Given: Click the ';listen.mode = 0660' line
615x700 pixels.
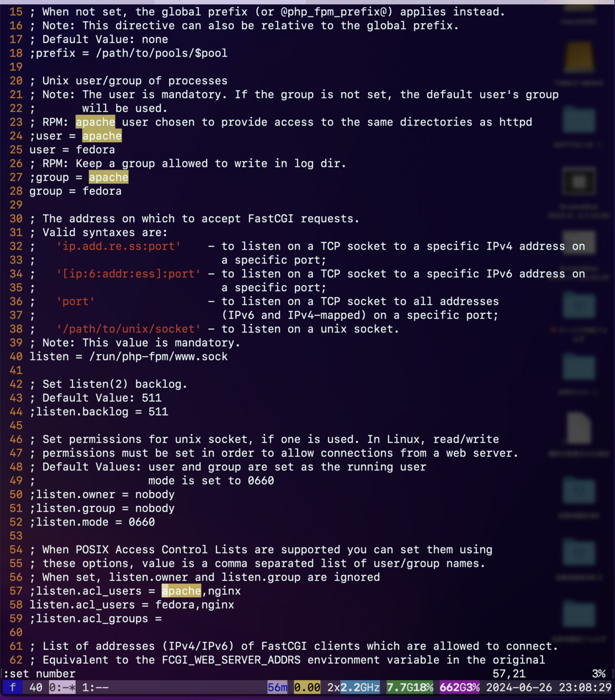Looking at the screenshot, I should click(x=92, y=522).
